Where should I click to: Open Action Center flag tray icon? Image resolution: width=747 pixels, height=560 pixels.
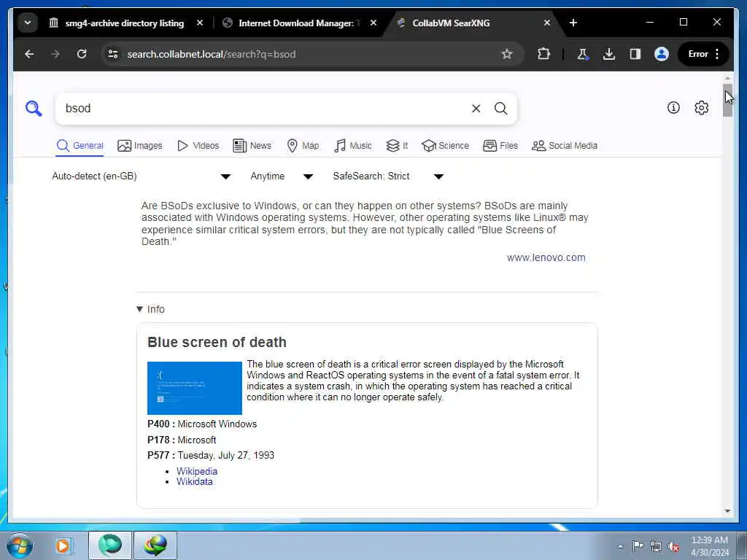click(x=637, y=545)
